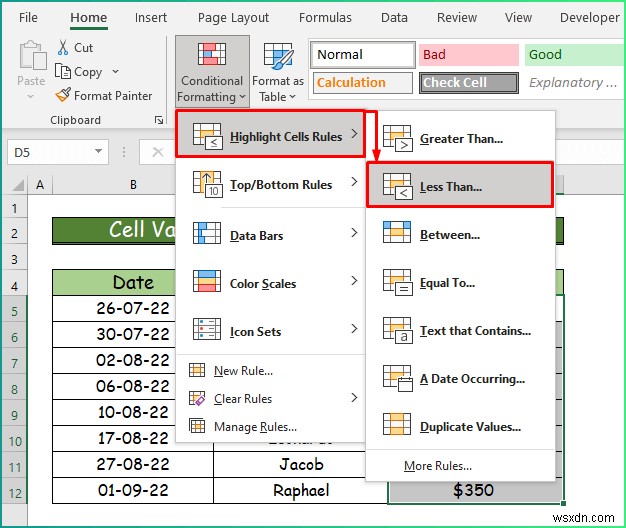Select row 12 header
The image size is (626, 528).
point(15,493)
